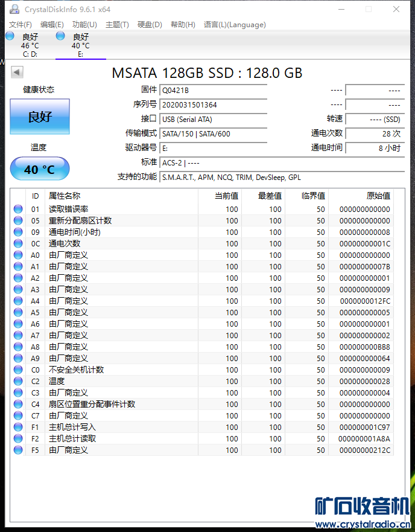This screenshot has width=415, height=532.
Task: Open the 功能(U) menu
Action: (84, 25)
